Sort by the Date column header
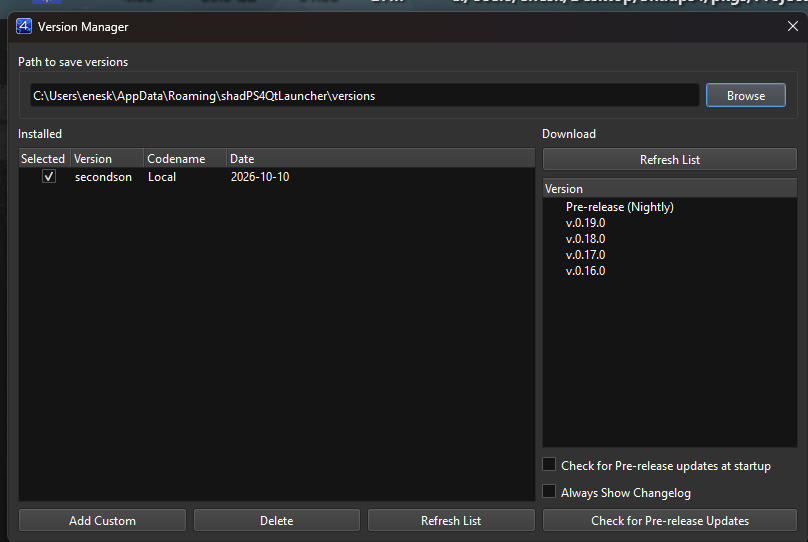The width and height of the screenshot is (808, 542). tap(380, 159)
